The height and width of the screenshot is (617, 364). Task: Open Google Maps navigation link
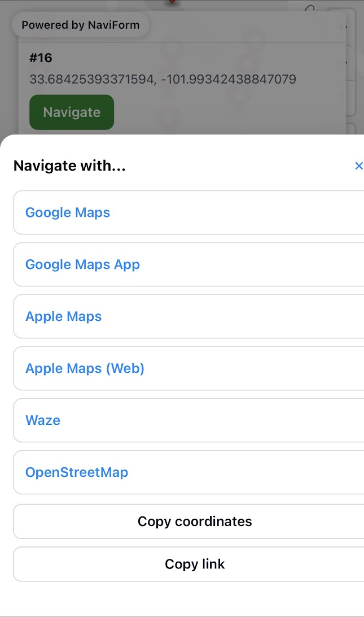click(x=68, y=212)
